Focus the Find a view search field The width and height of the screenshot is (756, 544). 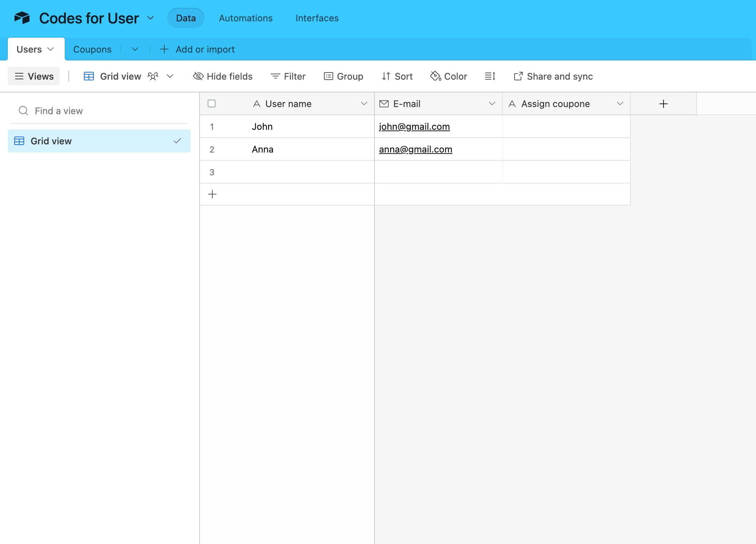point(100,111)
